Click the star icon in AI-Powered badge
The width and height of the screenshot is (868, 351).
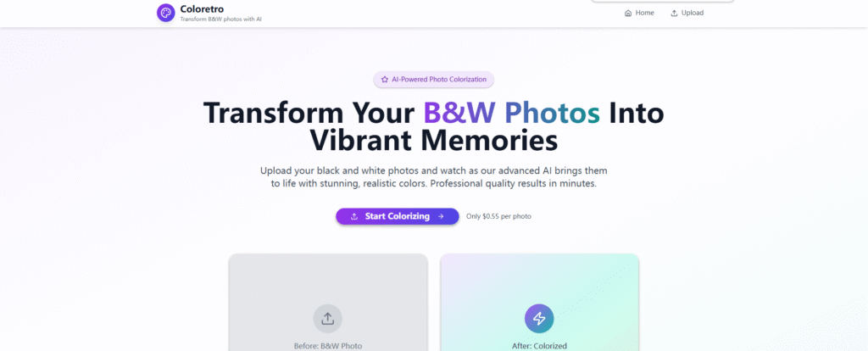[385, 80]
